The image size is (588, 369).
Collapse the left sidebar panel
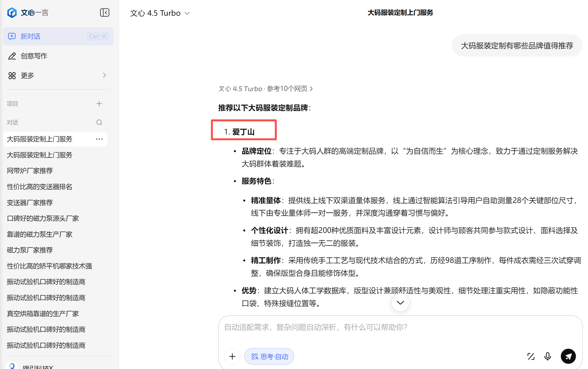[x=104, y=13]
